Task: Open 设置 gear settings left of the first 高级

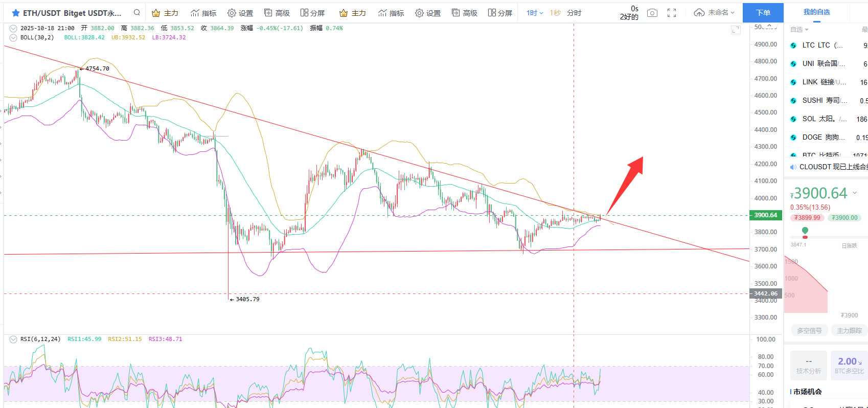Action: 240,13
